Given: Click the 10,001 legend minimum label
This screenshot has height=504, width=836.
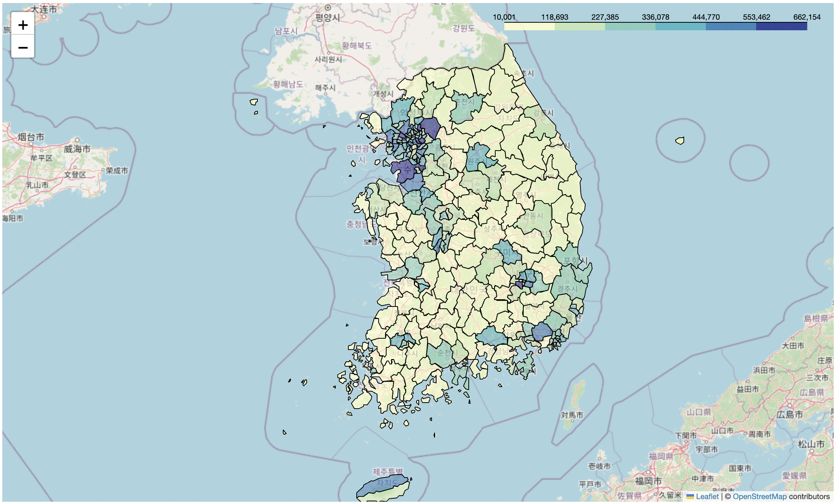Looking at the screenshot, I should click(504, 17).
